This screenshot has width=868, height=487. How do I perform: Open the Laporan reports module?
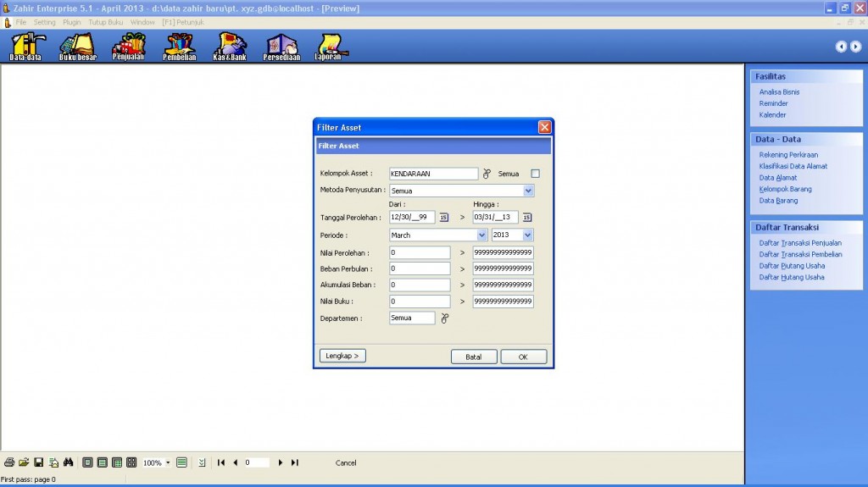click(x=327, y=46)
